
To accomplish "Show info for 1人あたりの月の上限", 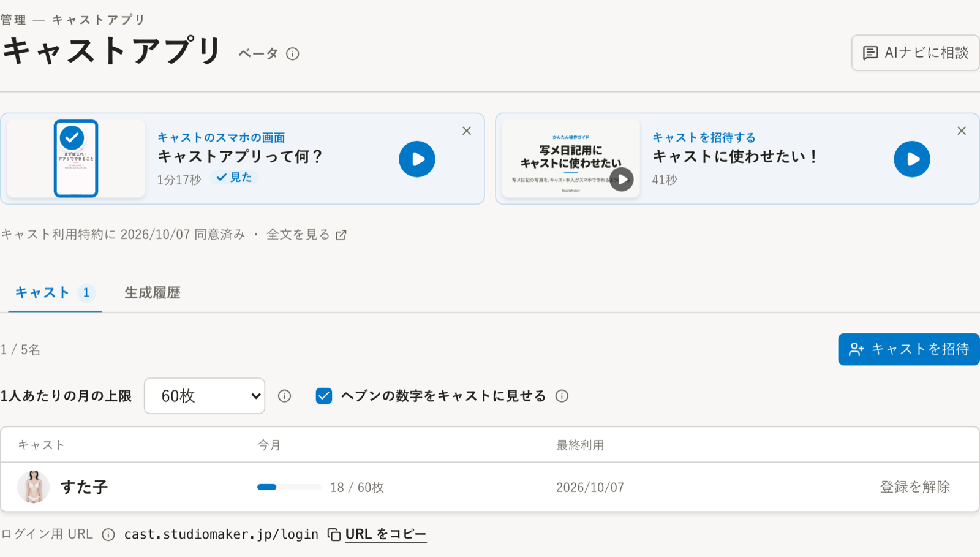I will [284, 396].
